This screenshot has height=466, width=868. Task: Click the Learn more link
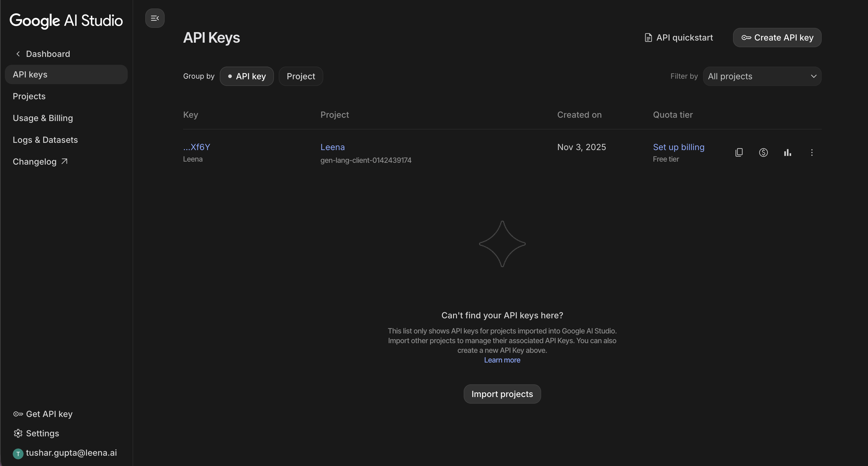[x=502, y=360]
